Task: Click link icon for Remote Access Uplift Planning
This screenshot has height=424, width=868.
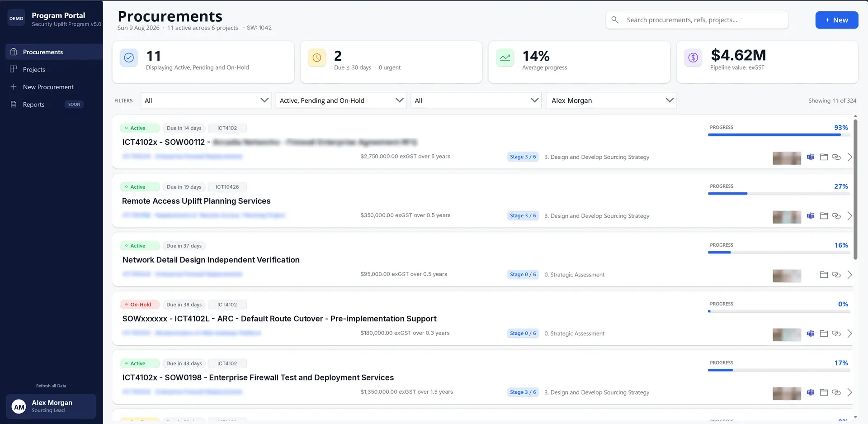Action: click(x=836, y=216)
